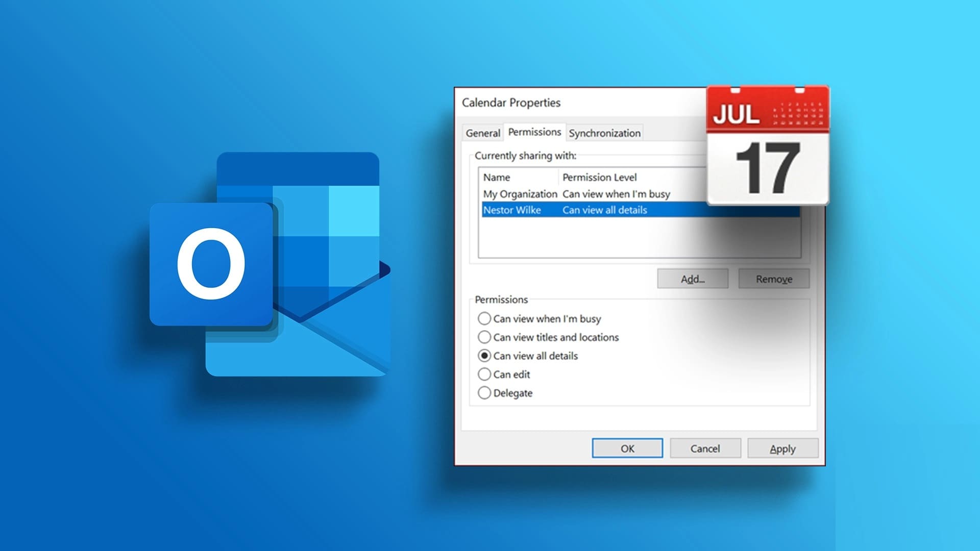Select Can view all details option
This screenshot has width=980, height=551.
click(484, 356)
